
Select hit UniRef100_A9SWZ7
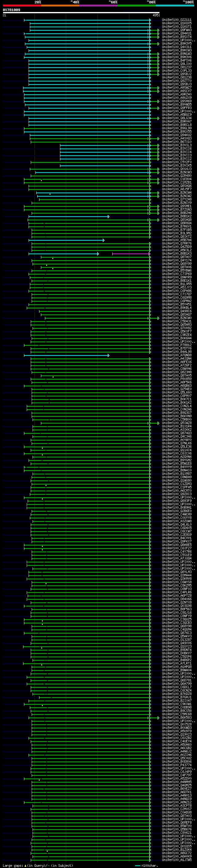[176, 88]
